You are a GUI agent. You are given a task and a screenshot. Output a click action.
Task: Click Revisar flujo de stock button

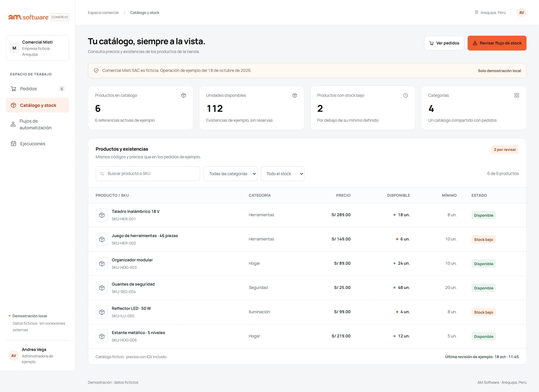tap(497, 43)
